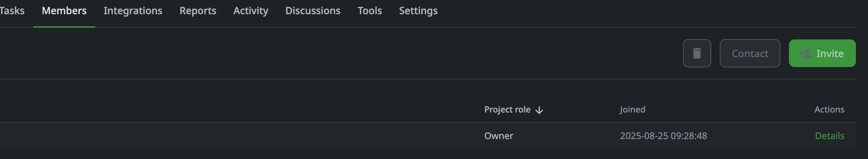Sort members by Joined column
Screen dimensions: 868x159
[633, 110]
